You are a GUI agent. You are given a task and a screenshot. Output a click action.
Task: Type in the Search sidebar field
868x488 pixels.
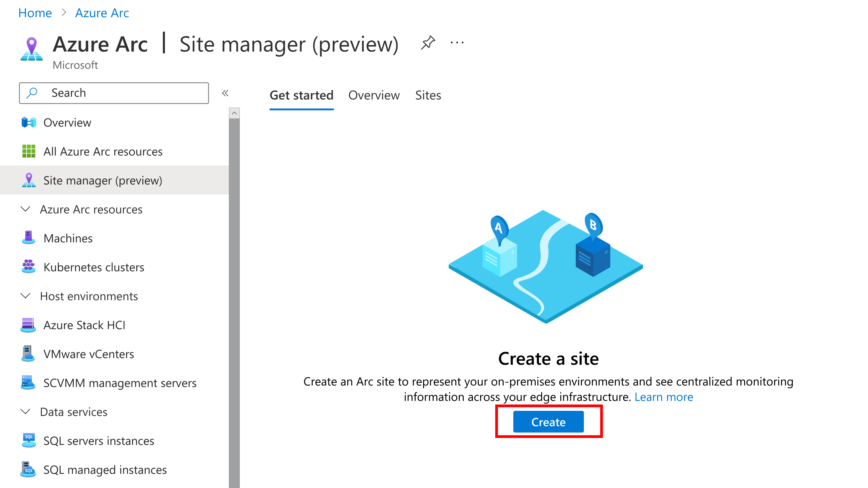(x=114, y=93)
